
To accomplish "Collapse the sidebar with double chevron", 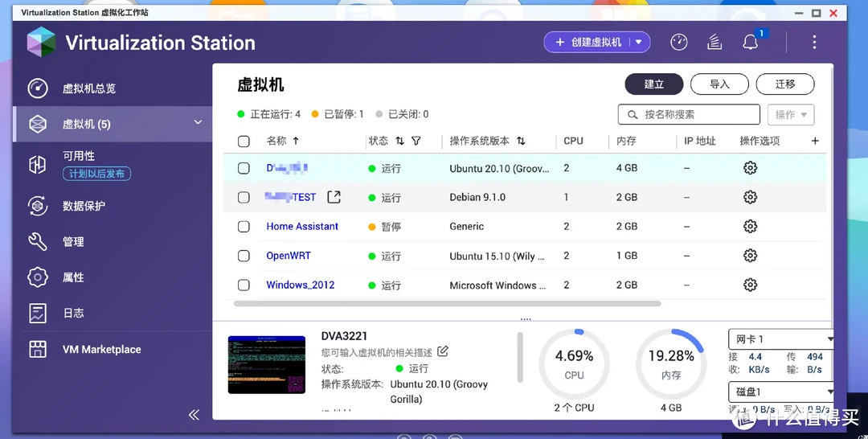I will pyautogui.click(x=194, y=415).
